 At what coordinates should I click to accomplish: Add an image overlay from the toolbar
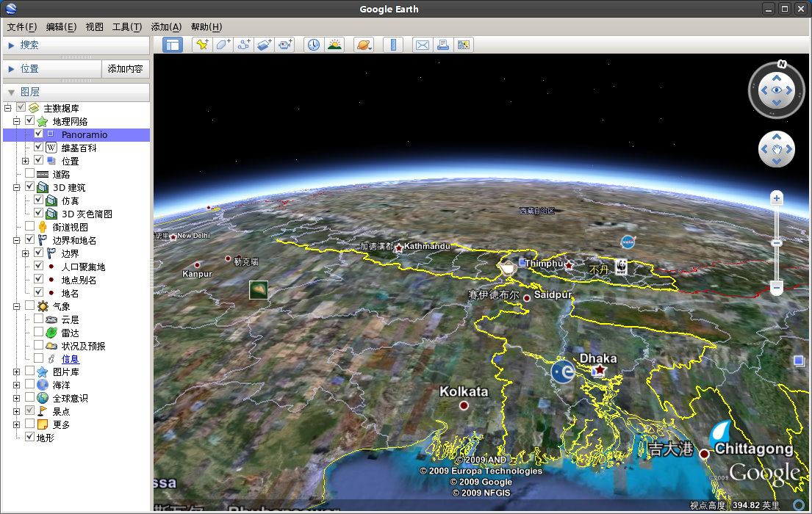click(x=264, y=45)
